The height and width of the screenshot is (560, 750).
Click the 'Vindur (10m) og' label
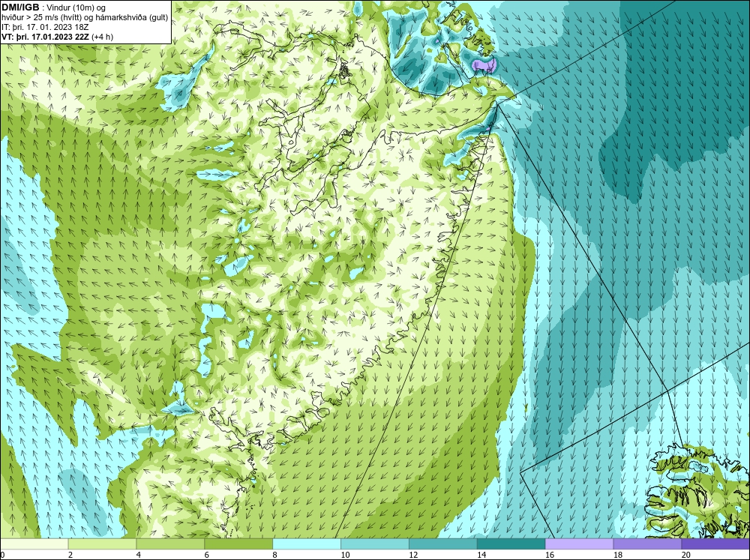point(77,8)
